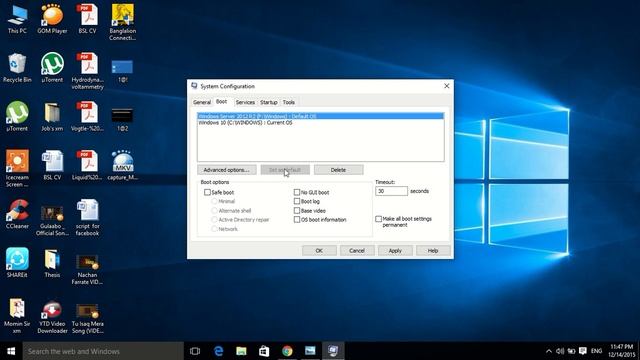The width and height of the screenshot is (640, 360).
Task: Launch CCleaner desktop shortcut
Action: pyautogui.click(x=17, y=214)
